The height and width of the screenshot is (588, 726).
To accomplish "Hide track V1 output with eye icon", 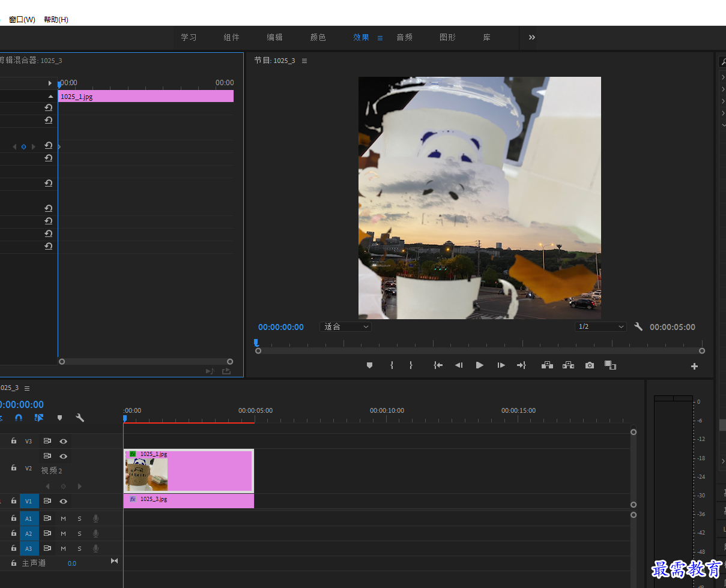I will [63, 501].
